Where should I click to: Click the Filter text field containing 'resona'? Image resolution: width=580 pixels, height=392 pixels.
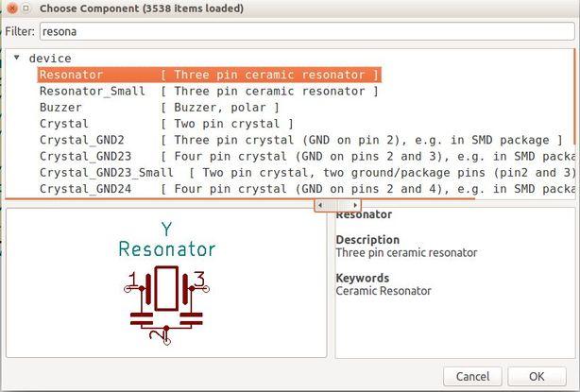307,31
